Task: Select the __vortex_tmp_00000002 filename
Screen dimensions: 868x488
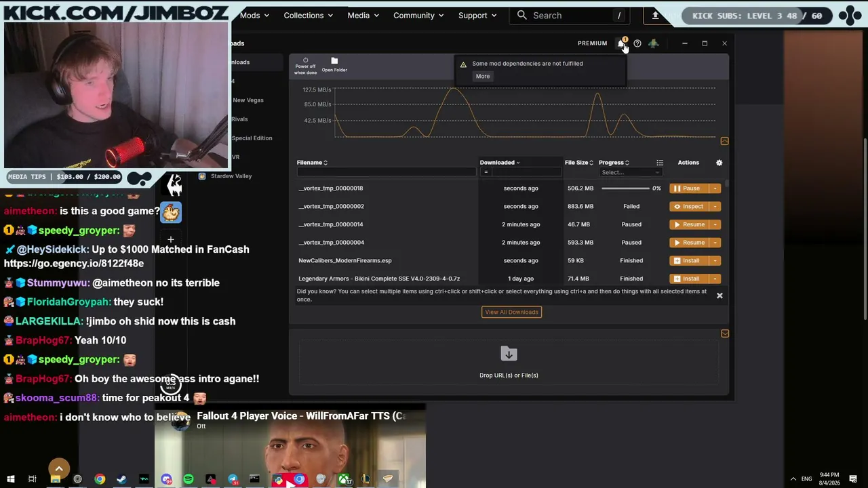Action: (331, 207)
